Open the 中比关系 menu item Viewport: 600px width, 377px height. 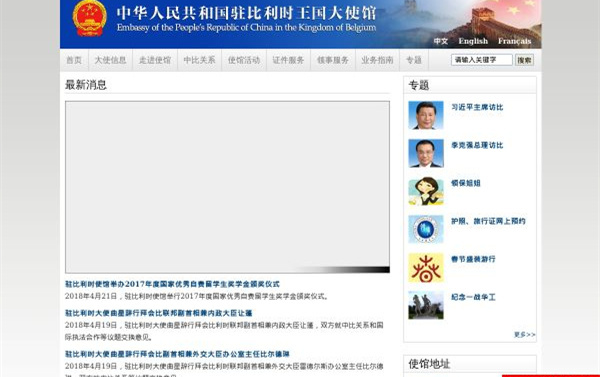click(199, 60)
